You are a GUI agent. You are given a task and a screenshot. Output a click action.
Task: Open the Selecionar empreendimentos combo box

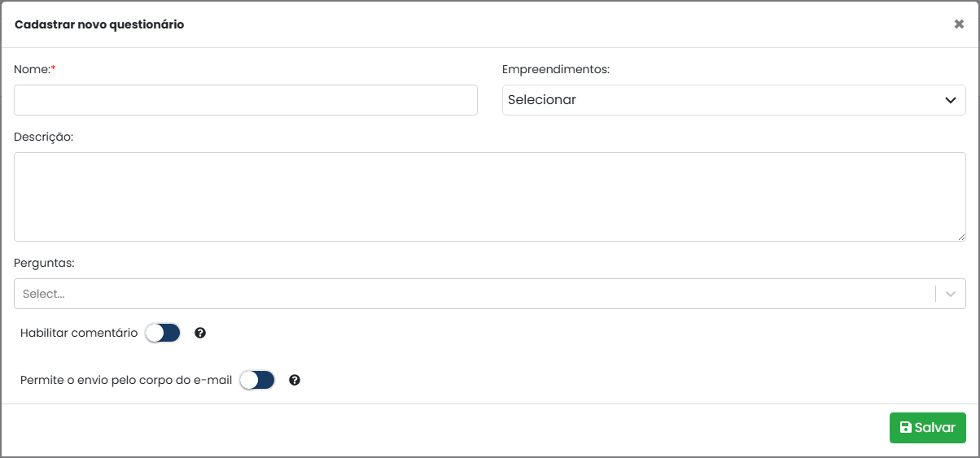(734, 100)
